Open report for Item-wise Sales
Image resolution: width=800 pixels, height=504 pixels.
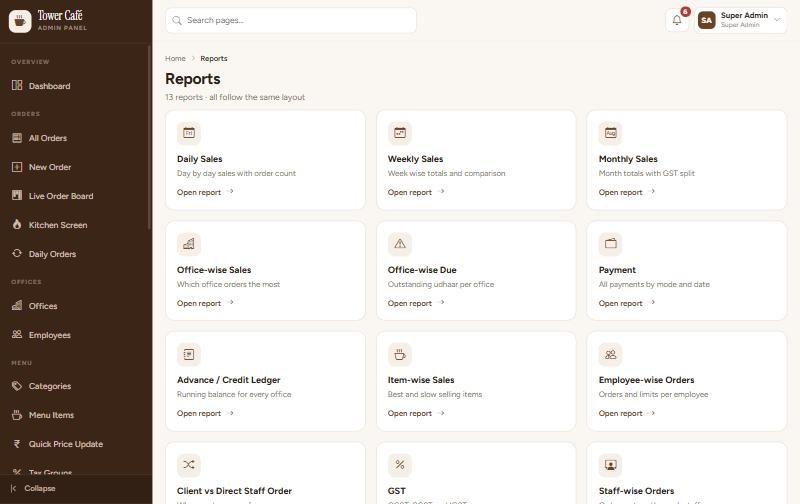tap(416, 413)
